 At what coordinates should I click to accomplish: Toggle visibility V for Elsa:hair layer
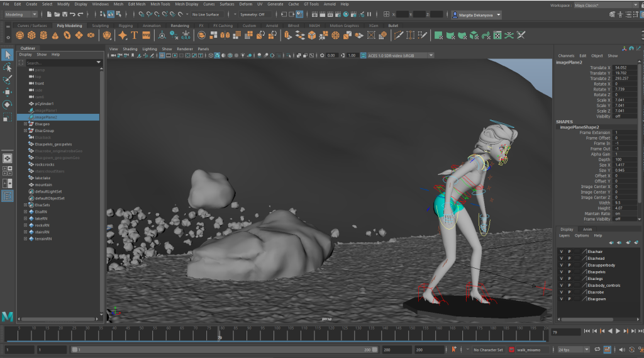click(x=562, y=252)
